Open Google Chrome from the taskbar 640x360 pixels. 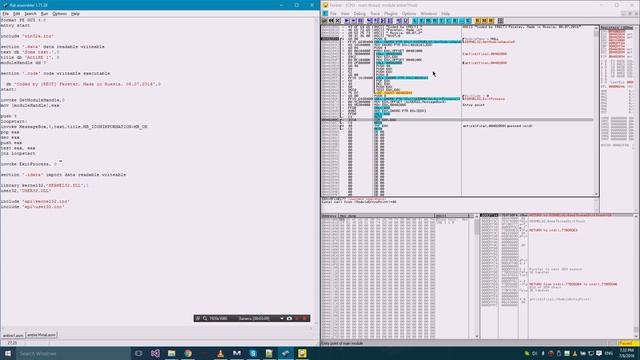188,353
